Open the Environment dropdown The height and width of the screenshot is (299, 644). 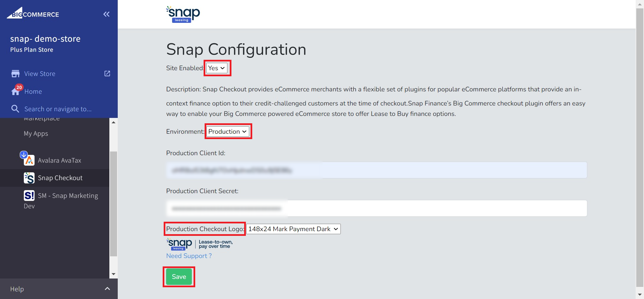(x=228, y=131)
